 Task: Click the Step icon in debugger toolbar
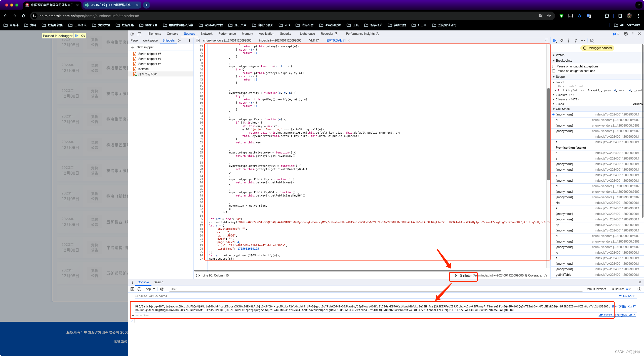pos(583,41)
